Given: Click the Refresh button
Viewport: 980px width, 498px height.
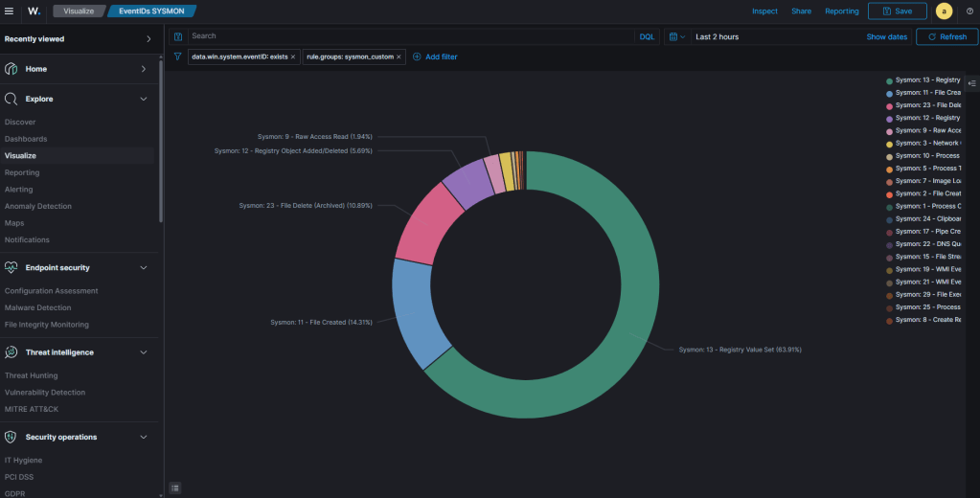Looking at the screenshot, I should (x=946, y=36).
